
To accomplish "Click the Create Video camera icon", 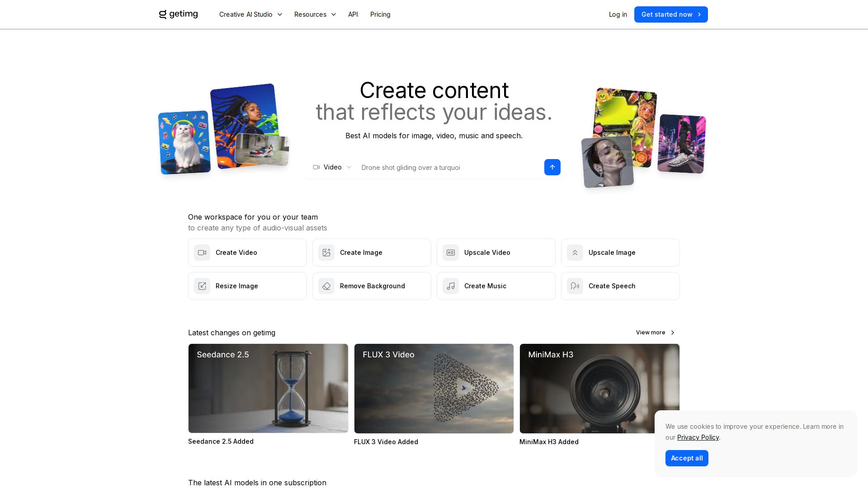I will (202, 253).
